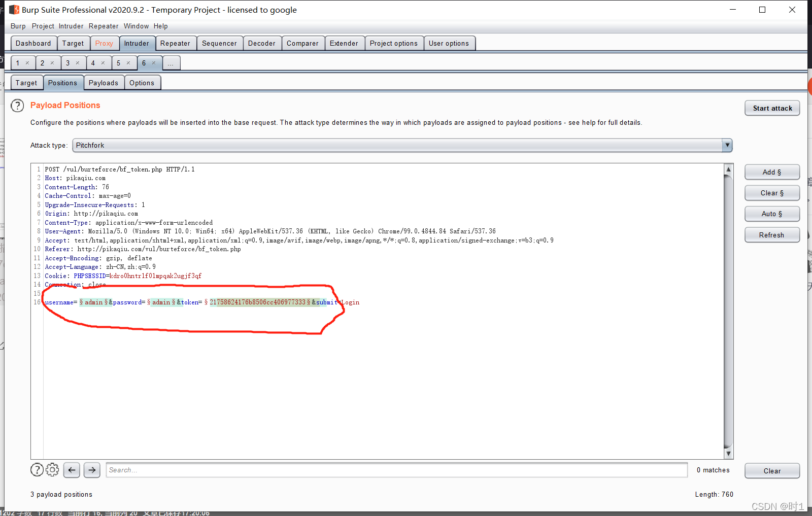Switch to the main Repeater tab
The height and width of the screenshot is (516, 812).
click(176, 43)
